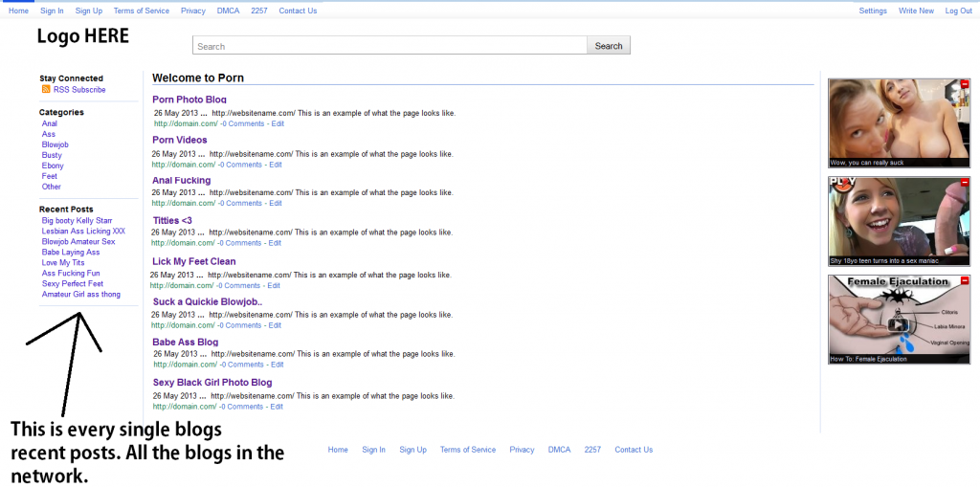Click Log Out in the top bar
Viewport: 980px width, 487px height.
coord(958,11)
